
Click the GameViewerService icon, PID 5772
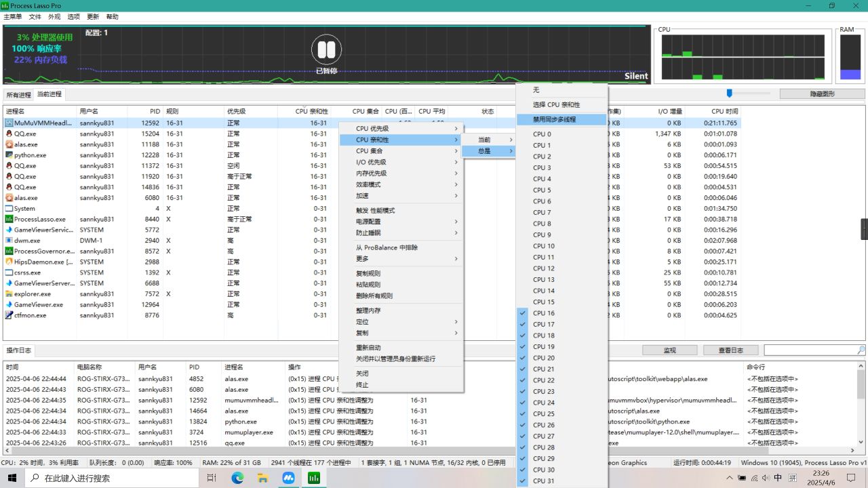click(9, 230)
